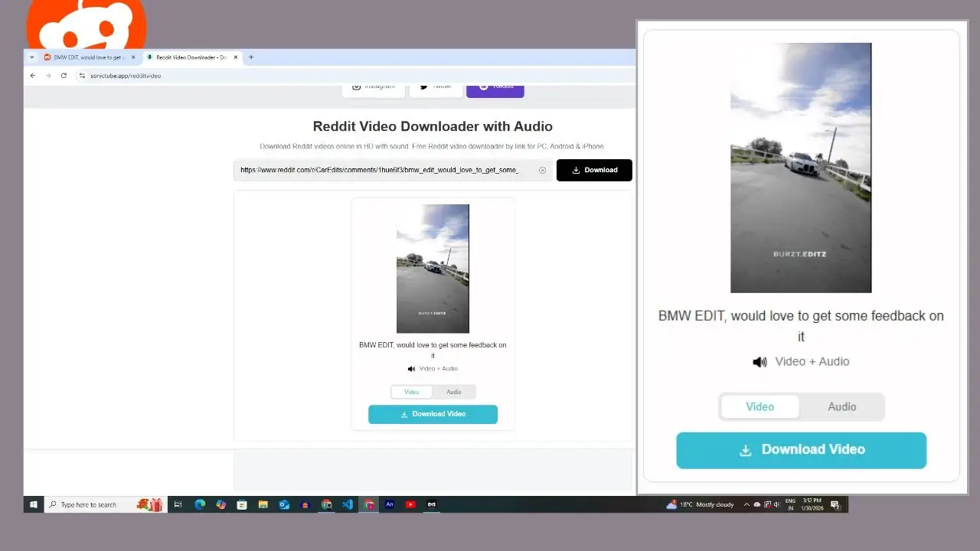The height and width of the screenshot is (551, 980).
Task: Open the notification center icon
Action: tap(835, 504)
